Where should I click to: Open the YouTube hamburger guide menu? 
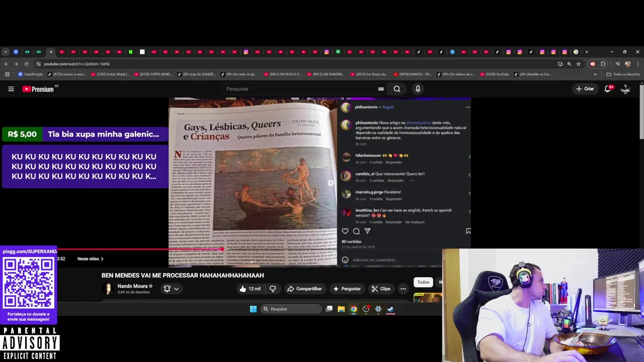pos(11,89)
